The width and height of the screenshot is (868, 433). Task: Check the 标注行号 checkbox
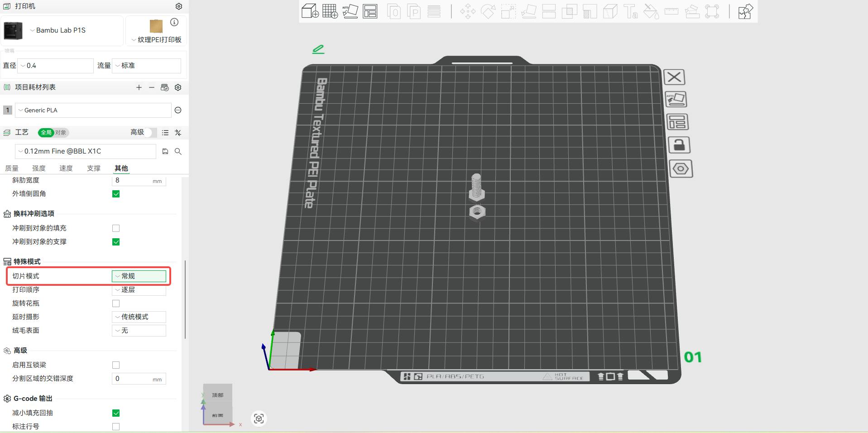point(116,427)
